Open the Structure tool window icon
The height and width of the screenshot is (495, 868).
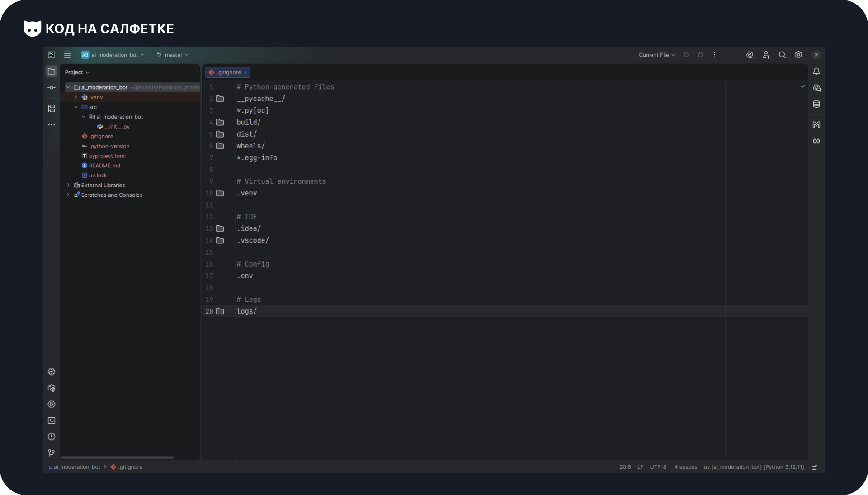pyautogui.click(x=52, y=109)
